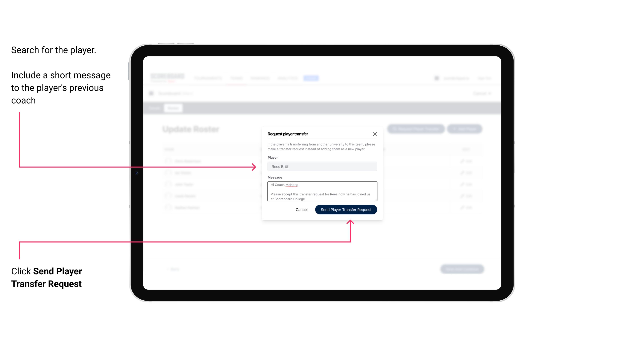
Task: Scroll the Message text area field
Action: [322, 191]
